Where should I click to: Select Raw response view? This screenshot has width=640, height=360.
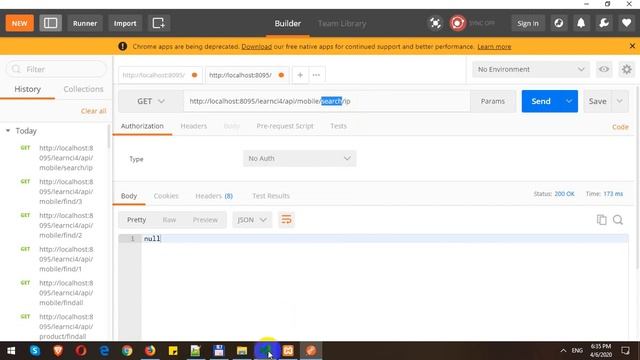coord(169,220)
